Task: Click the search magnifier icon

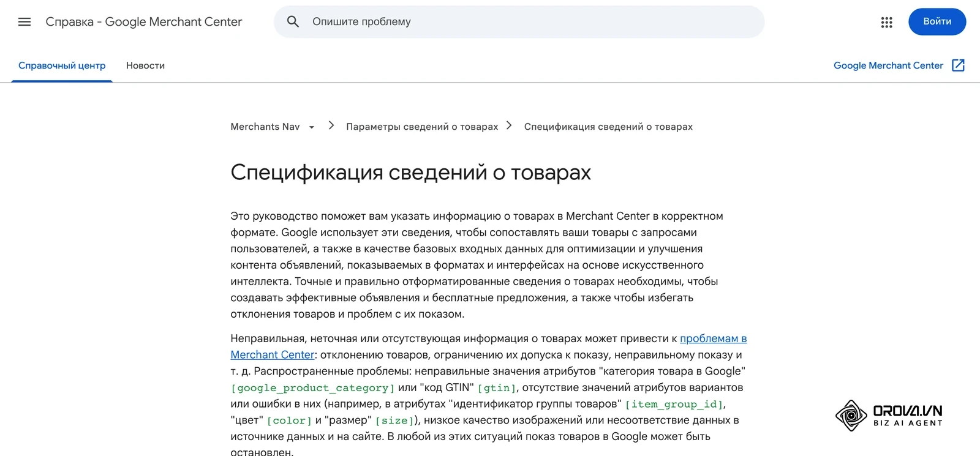Action: (x=293, y=21)
